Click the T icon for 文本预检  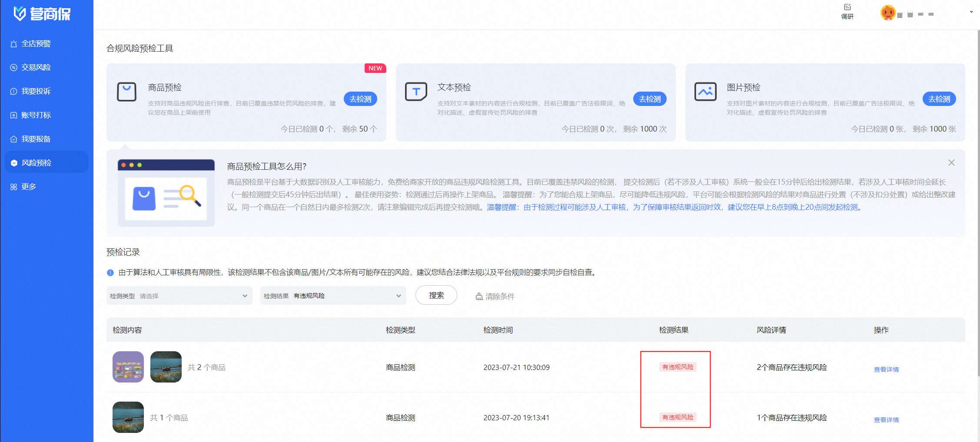tap(416, 92)
